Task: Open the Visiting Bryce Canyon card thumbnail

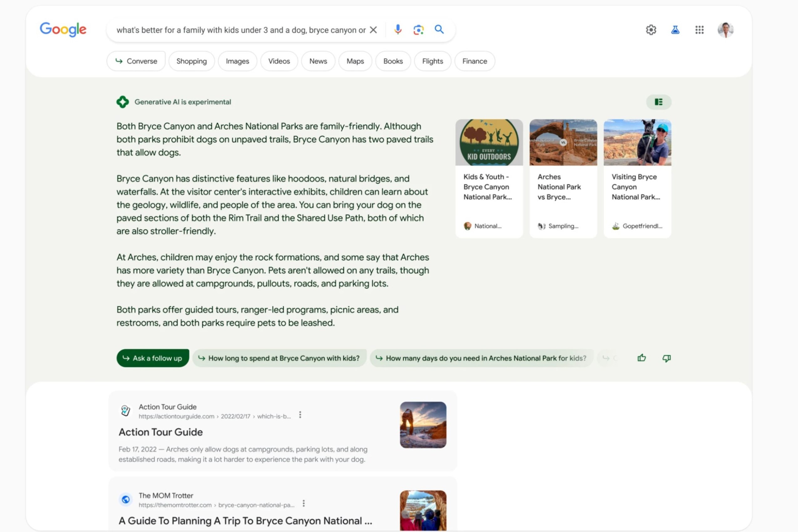Action: tap(637, 142)
